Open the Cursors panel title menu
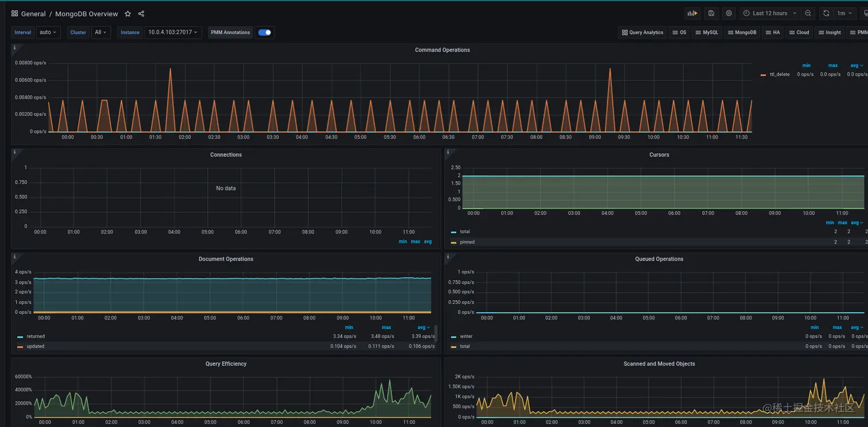Screen dimensions: 868x427 tap(659, 155)
